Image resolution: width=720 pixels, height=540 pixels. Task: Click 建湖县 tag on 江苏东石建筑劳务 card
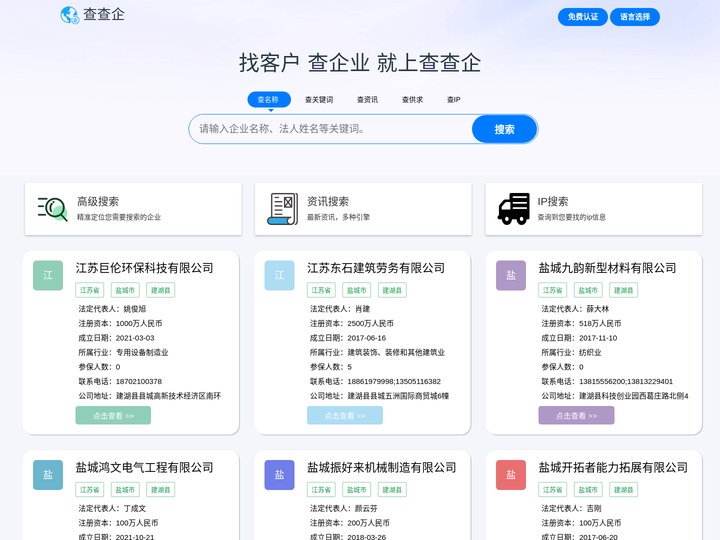[392, 290]
